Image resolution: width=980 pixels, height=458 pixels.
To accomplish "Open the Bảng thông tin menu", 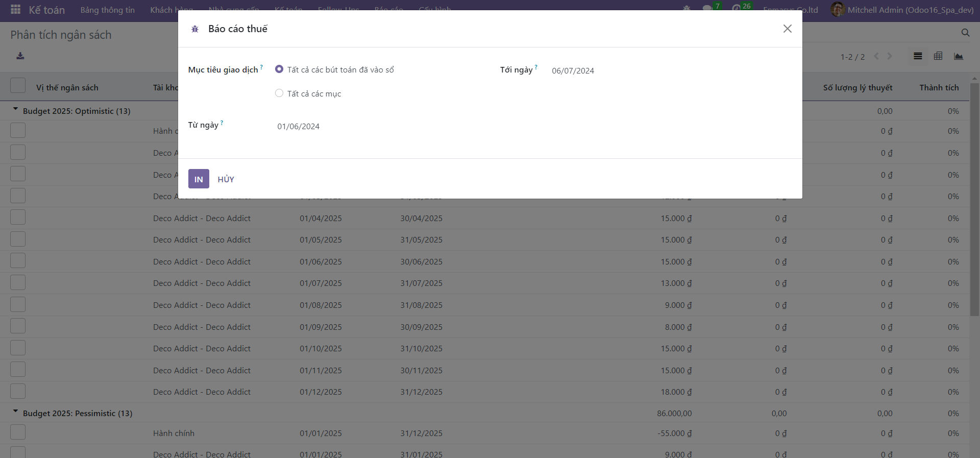I will pyautogui.click(x=108, y=10).
